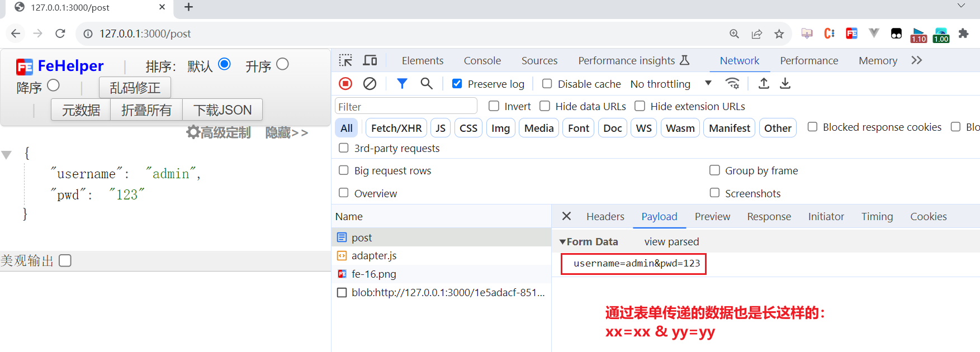Click the export HAR download icon
The height and width of the screenshot is (352, 980).
coord(785,84)
